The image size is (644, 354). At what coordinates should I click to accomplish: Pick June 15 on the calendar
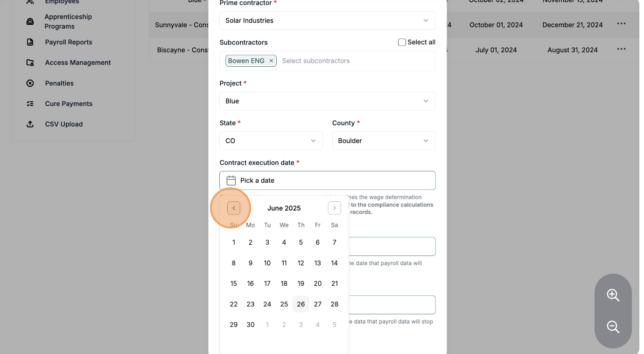[x=234, y=283]
